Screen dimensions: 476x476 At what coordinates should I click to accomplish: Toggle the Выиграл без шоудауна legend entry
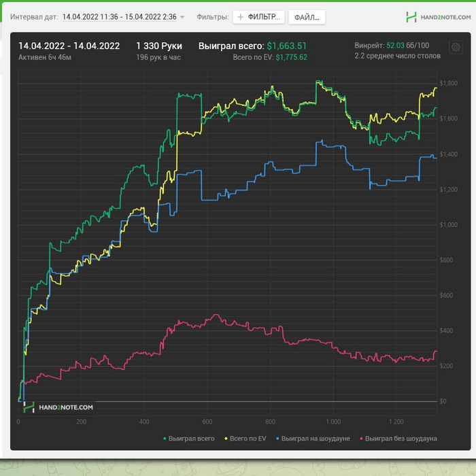point(398,439)
